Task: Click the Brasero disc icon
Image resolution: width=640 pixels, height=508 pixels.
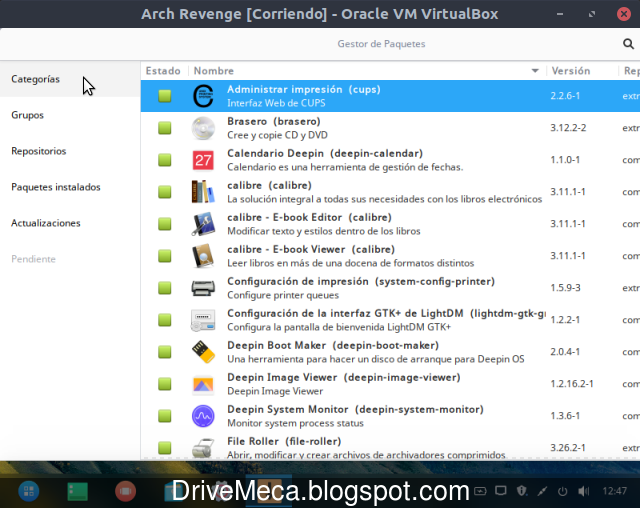Action: pyautogui.click(x=203, y=128)
